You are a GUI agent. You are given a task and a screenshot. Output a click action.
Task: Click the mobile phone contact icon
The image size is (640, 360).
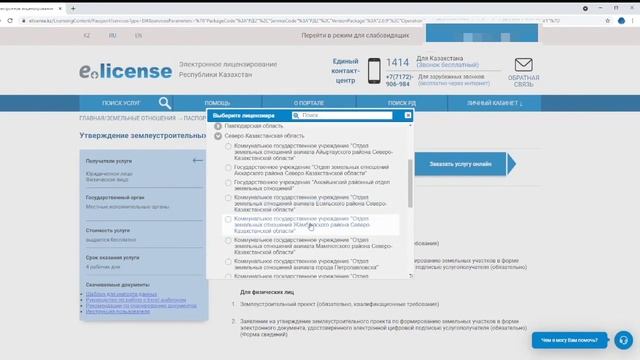click(x=374, y=71)
